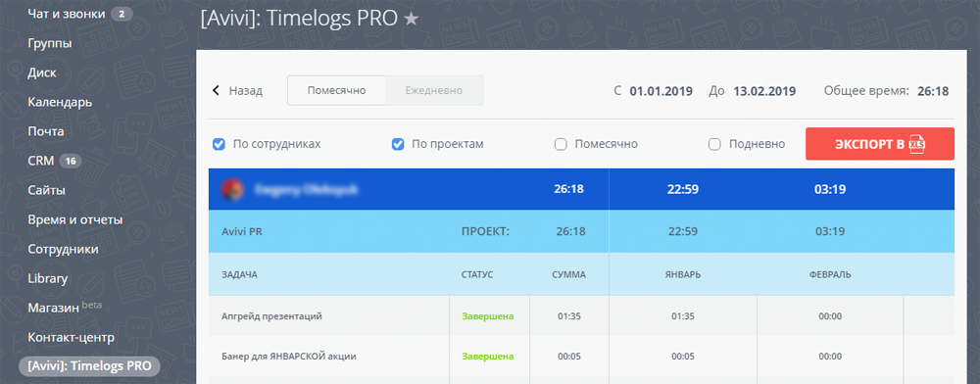This screenshot has height=384, width=980.
Task: Open Сотрудники in the sidebar
Action: pos(63,249)
